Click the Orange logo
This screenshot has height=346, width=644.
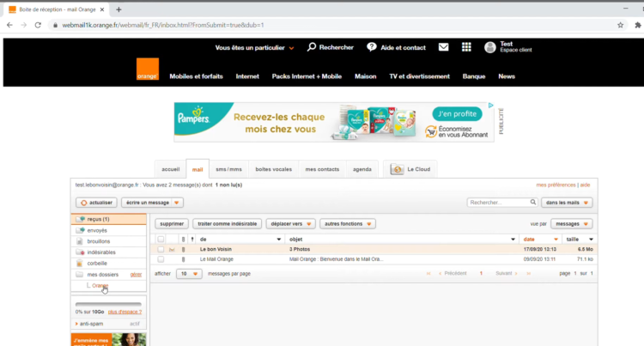pos(148,69)
